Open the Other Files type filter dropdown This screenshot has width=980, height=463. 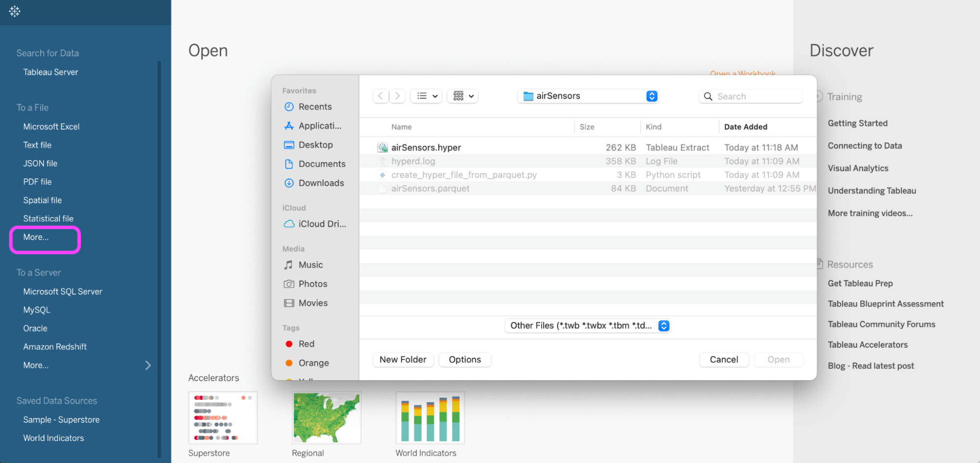pos(587,326)
